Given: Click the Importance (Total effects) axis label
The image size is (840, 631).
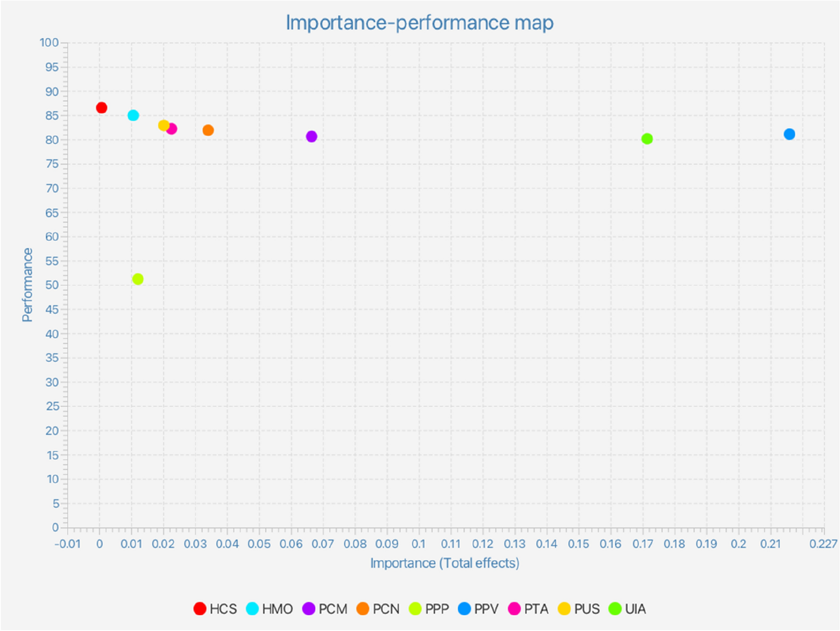Looking at the screenshot, I should click(445, 563).
